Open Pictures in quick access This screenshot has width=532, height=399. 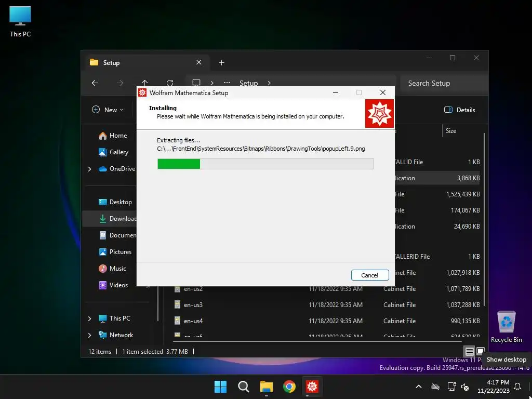point(115,252)
